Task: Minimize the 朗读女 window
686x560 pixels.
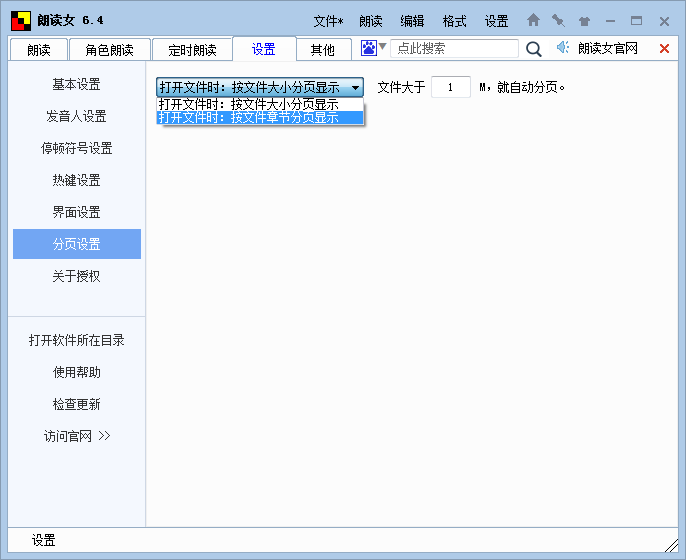Action: point(611,21)
